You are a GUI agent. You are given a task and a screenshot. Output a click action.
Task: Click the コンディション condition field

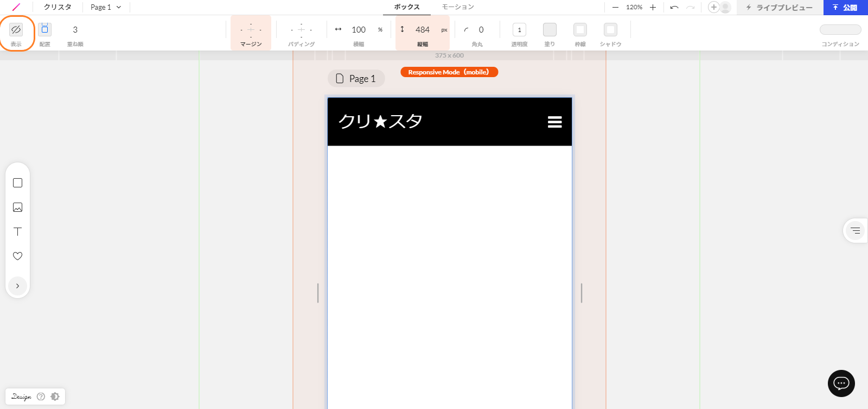[840, 29]
